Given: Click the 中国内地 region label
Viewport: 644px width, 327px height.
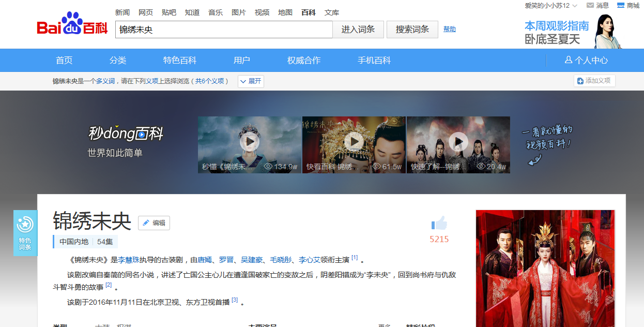Looking at the screenshot, I should coord(74,242).
